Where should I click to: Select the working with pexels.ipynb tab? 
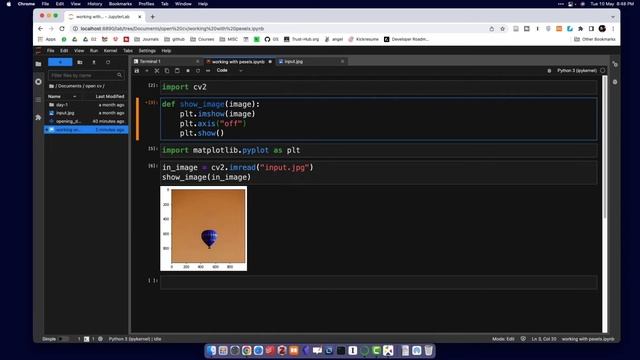238,62
